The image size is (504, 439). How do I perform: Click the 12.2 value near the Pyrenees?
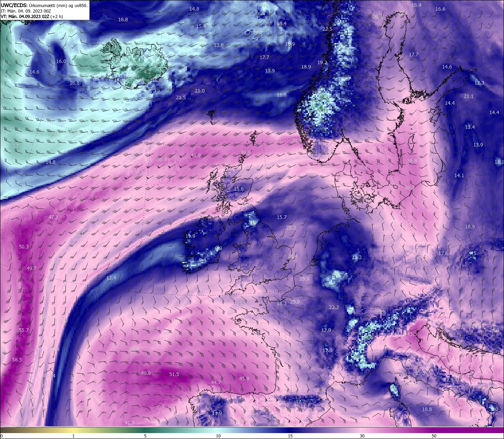[300, 401]
